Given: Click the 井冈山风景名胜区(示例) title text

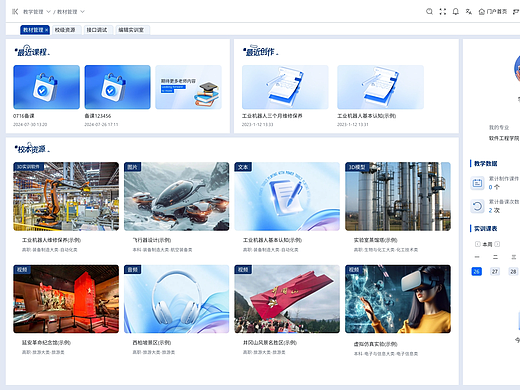Looking at the screenshot, I should click(x=270, y=343).
